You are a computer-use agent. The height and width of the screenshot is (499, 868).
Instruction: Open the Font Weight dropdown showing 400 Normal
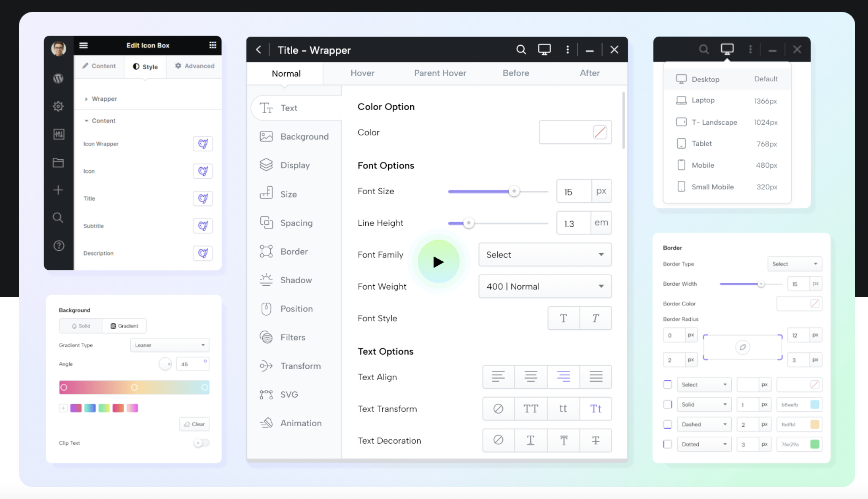tap(544, 286)
